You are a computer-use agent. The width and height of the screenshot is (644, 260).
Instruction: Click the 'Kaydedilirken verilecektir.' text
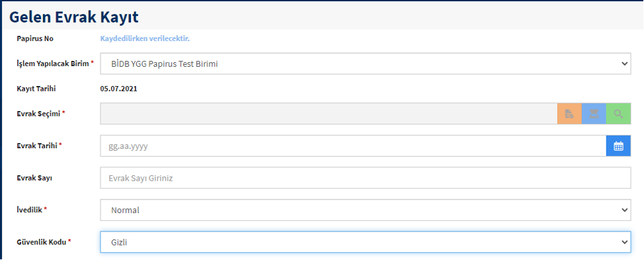coord(145,39)
